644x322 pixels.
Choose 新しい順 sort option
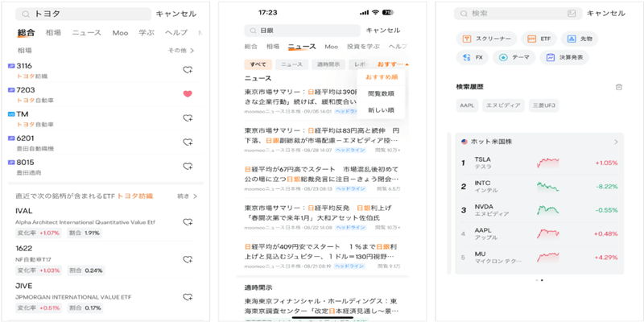(381, 110)
